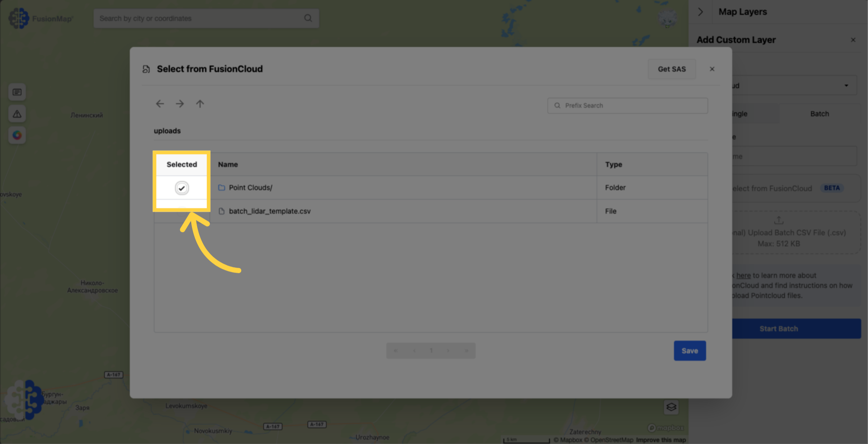
Task: Open the warning alerts icon on sidebar
Action: (x=17, y=114)
